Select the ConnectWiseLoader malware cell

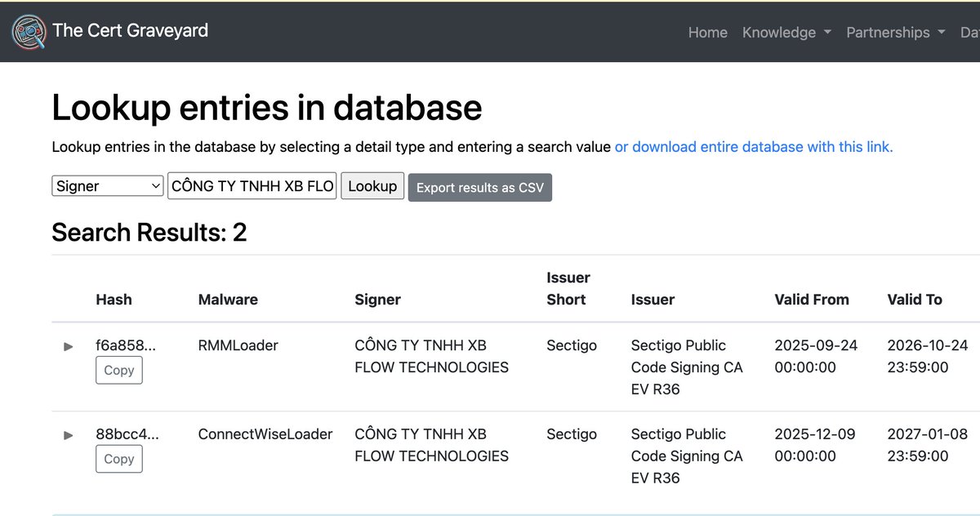pyautogui.click(x=265, y=434)
